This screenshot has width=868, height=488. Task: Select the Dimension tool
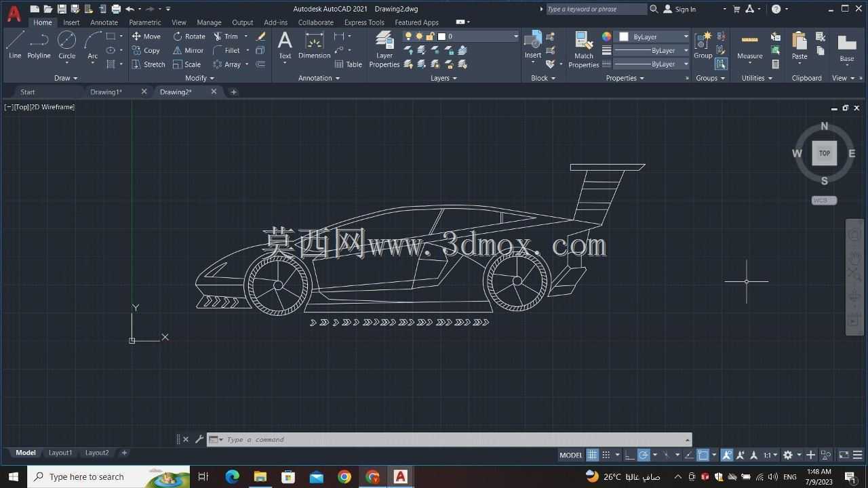coord(314,45)
